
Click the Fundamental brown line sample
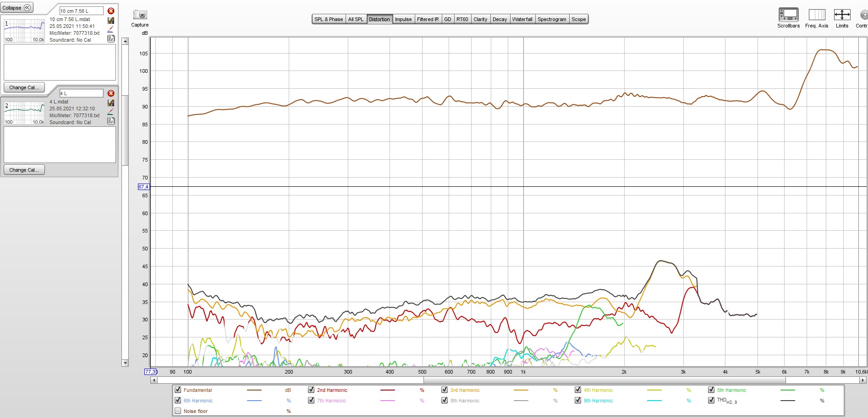click(x=254, y=390)
